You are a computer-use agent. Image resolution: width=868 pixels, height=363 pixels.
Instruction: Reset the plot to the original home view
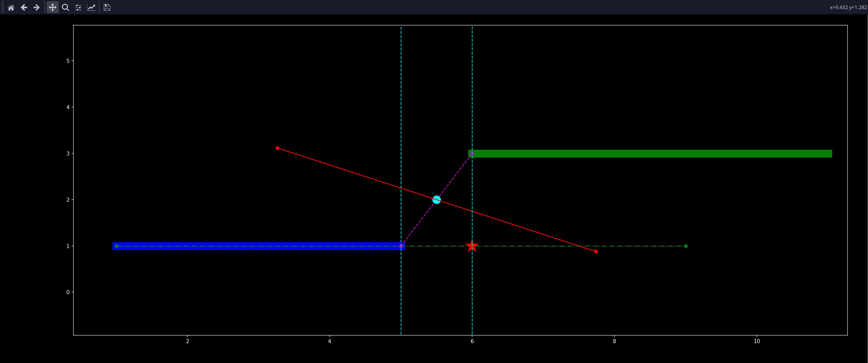tap(11, 7)
